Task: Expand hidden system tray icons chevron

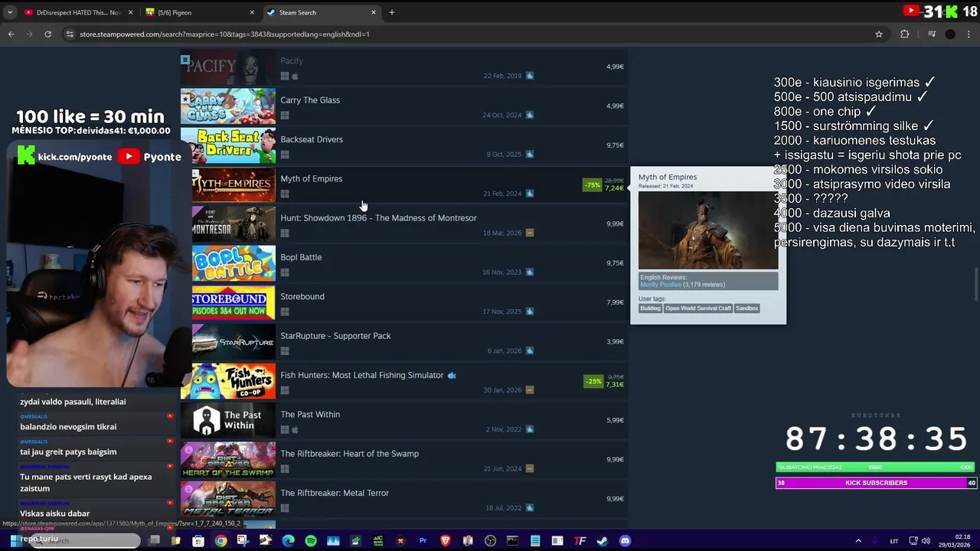Action: 858,541
